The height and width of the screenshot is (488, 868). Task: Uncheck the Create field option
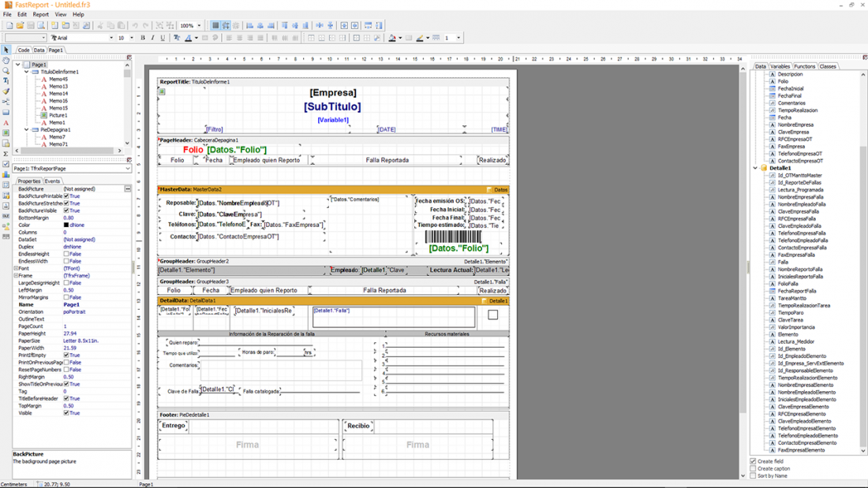pos(754,461)
